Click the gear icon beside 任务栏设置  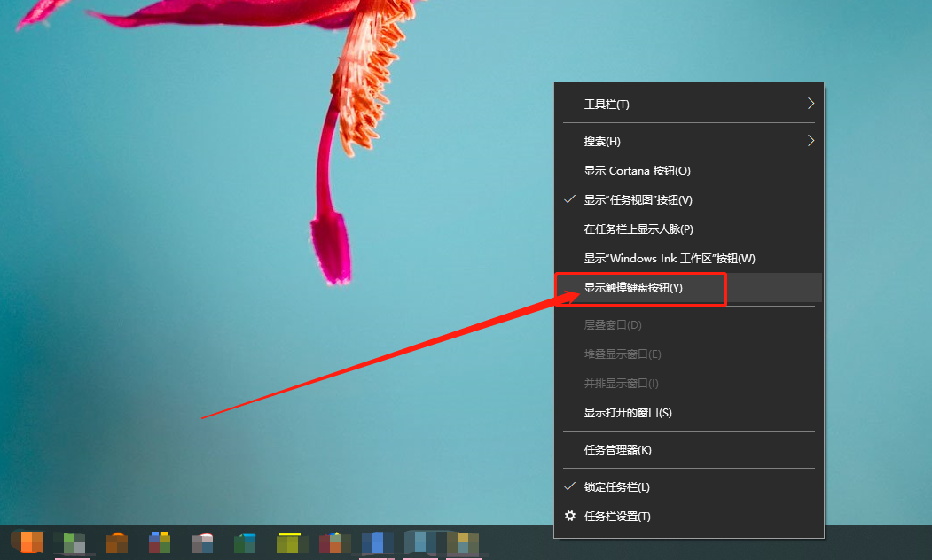[570, 516]
